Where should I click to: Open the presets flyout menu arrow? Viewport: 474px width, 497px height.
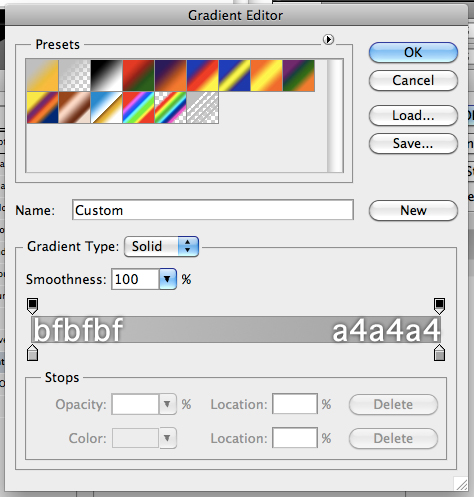coord(328,40)
